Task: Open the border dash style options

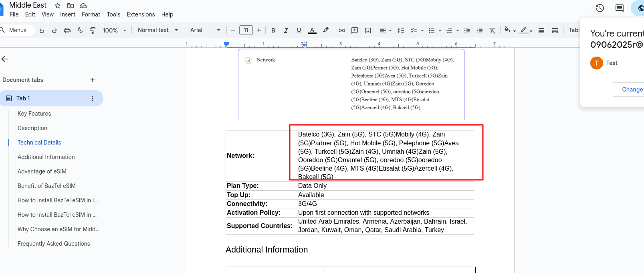Action: [555, 31]
